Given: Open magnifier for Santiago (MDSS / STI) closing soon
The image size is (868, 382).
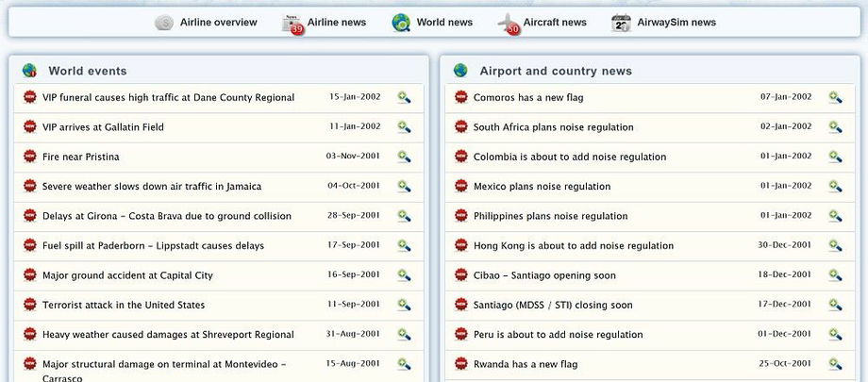Looking at the screenshot, I should (x=835, y=305).
